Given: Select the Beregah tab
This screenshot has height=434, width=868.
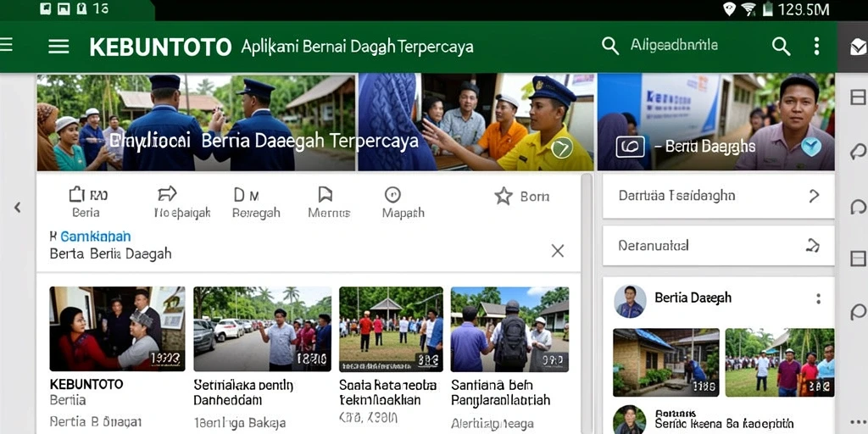Looking at the screenshot, I should pos(256,202).
